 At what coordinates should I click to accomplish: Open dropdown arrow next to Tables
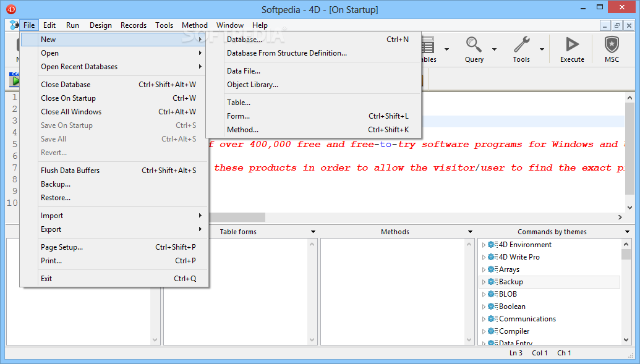click(x=446, y=49)
